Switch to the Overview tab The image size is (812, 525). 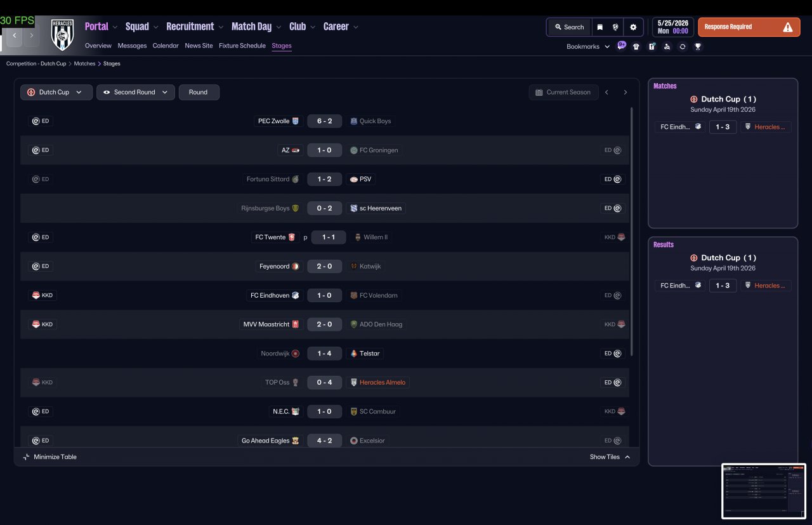[x=98, y=46]
